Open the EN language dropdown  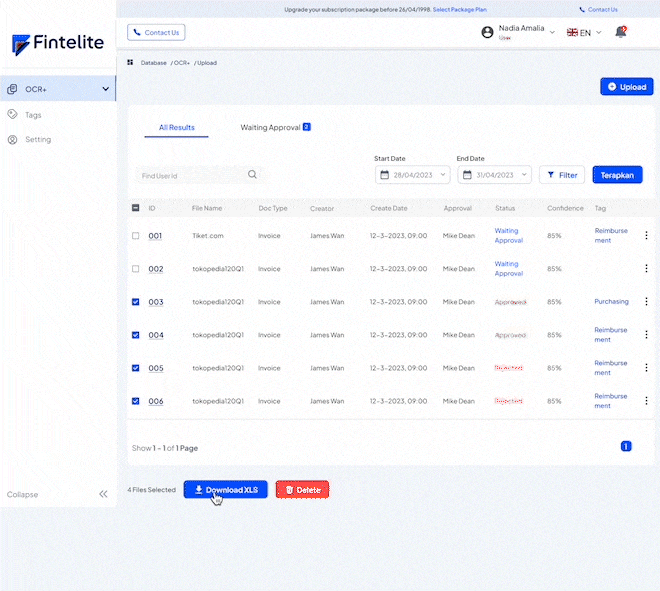tap(585, 33)
